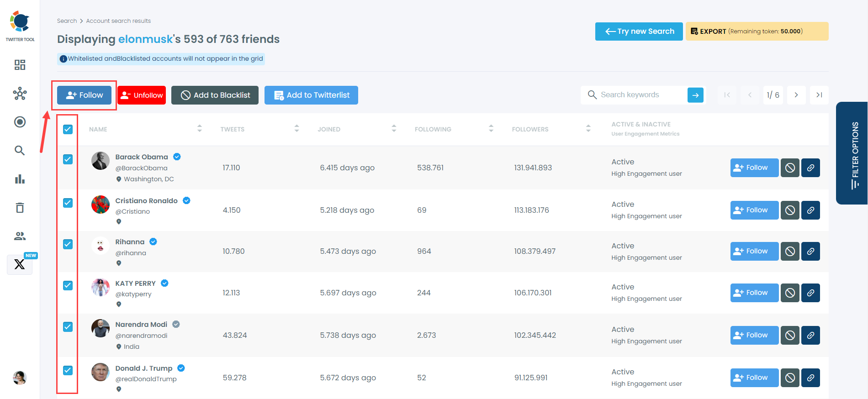Screen dimensions: 868x399
Task: Uncheck the Barack Obama row checkbox
Action: [x=68, y=159]
